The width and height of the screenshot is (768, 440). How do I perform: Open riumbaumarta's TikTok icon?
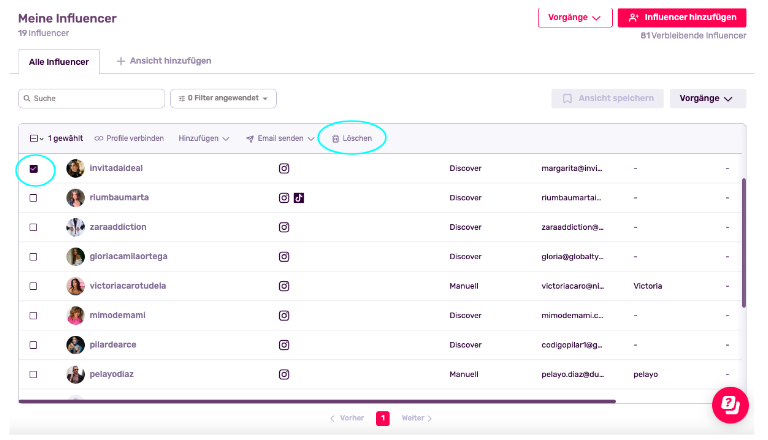click(299, 198)
